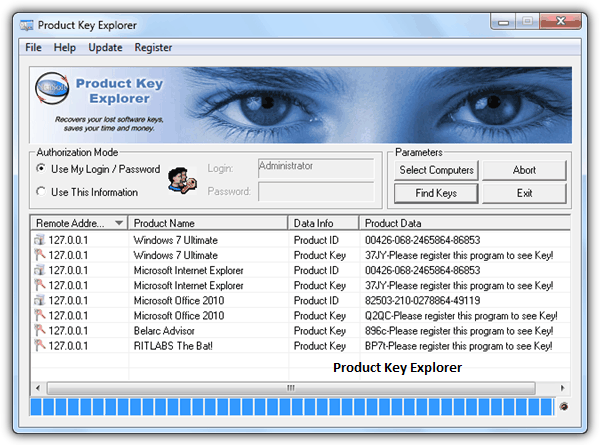Select Microsoft Office 2010 in Product ID row
Viewport: 600px width, 445px height.
179,300
